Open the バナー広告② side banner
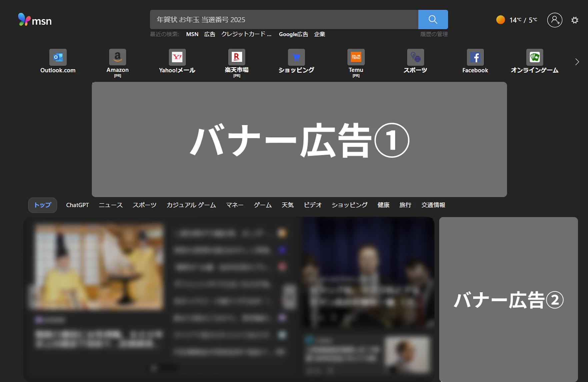The width and height of the screenshot is (588, 382). [x=508, y=299]
